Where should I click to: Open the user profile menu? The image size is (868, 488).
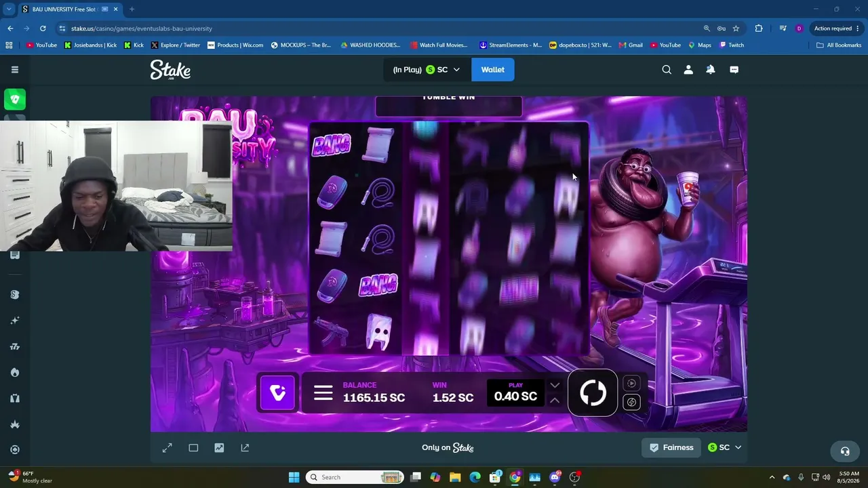tap(688, 70)
